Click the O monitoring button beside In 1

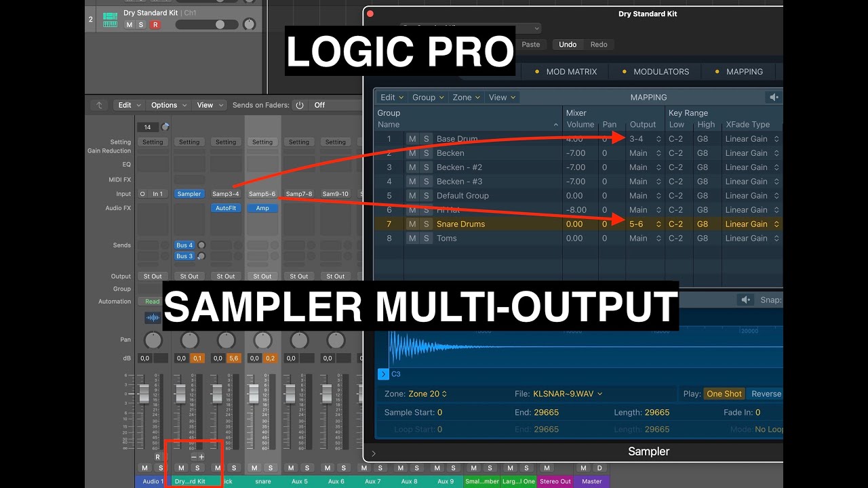(142, 194)
